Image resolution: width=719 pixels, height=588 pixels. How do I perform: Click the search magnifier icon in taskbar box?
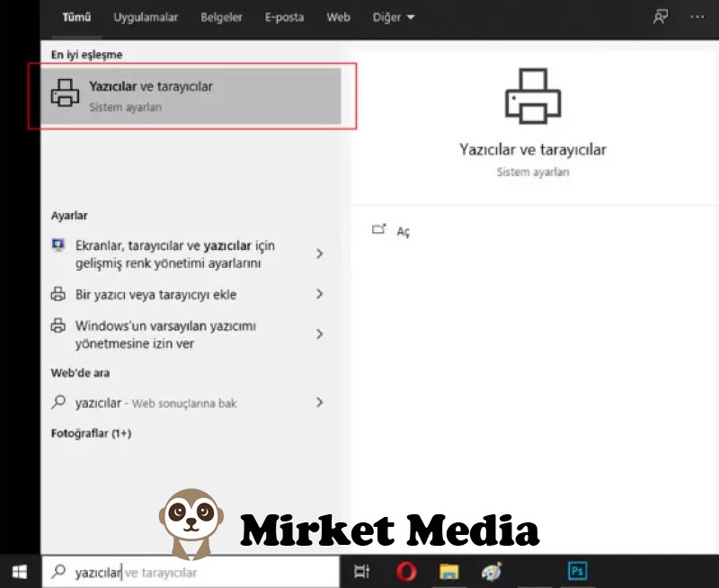coord(58,572)
